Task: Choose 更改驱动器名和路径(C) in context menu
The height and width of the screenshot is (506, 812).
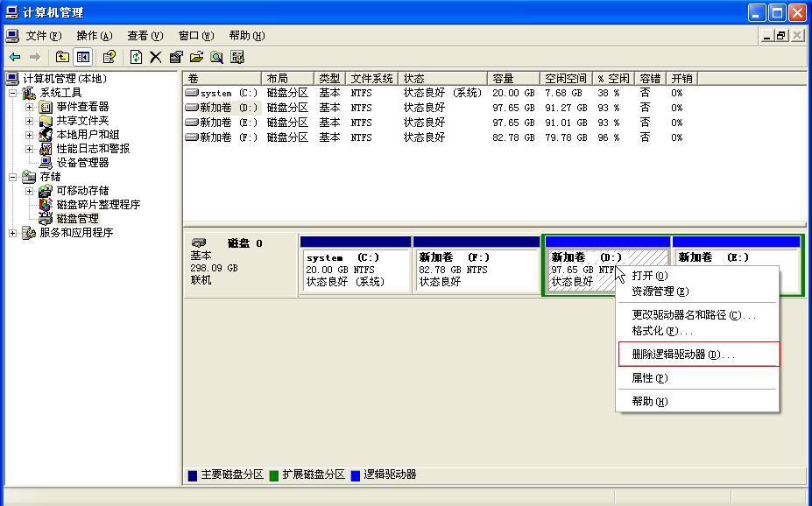Action: click(698, 315)
